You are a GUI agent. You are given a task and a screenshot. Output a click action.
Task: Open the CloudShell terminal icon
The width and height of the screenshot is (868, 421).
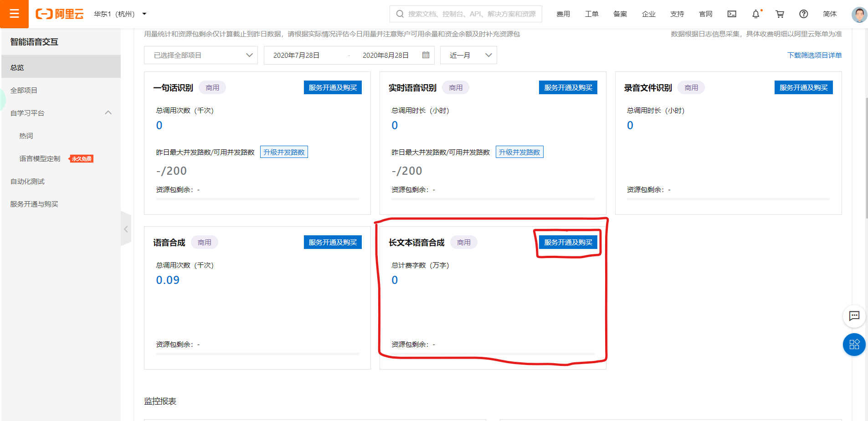[x=732, y=14]
